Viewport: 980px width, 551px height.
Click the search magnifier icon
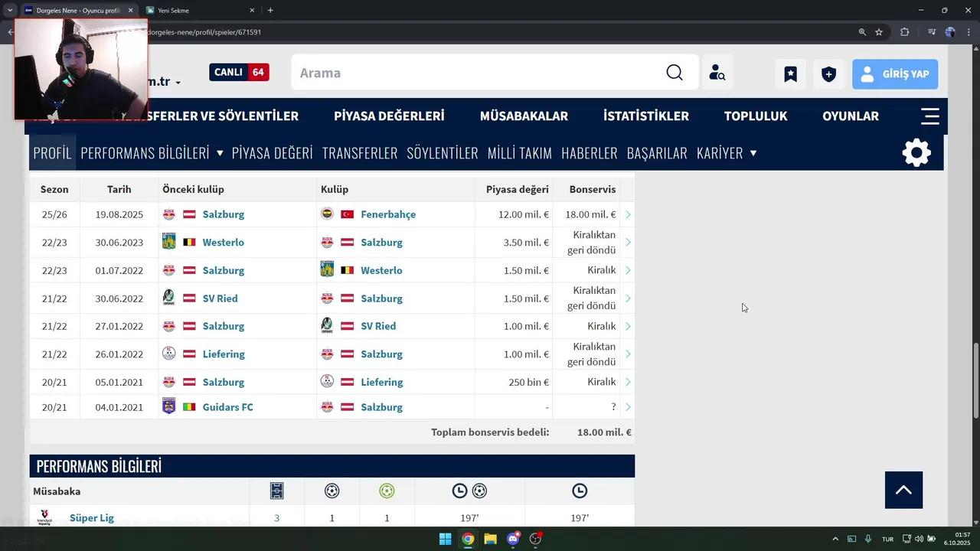pos(674,73)
